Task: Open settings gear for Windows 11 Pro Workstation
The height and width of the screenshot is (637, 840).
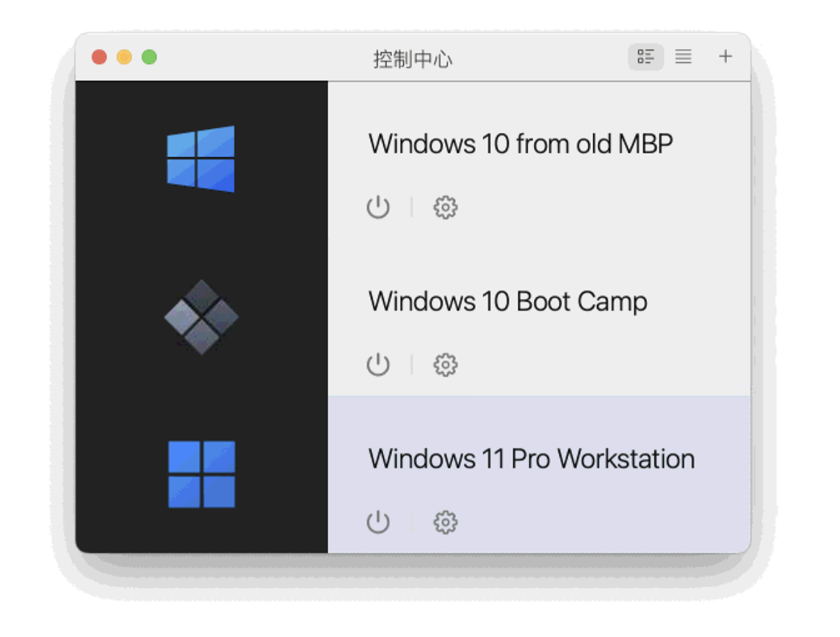Action: pyautogui.click(x=445, y=522)
